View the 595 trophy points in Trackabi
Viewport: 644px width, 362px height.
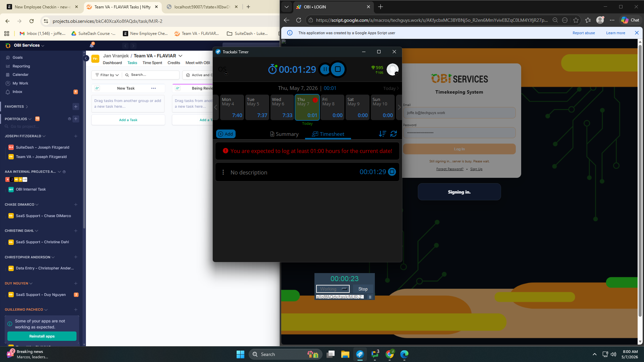pos(377,68)
